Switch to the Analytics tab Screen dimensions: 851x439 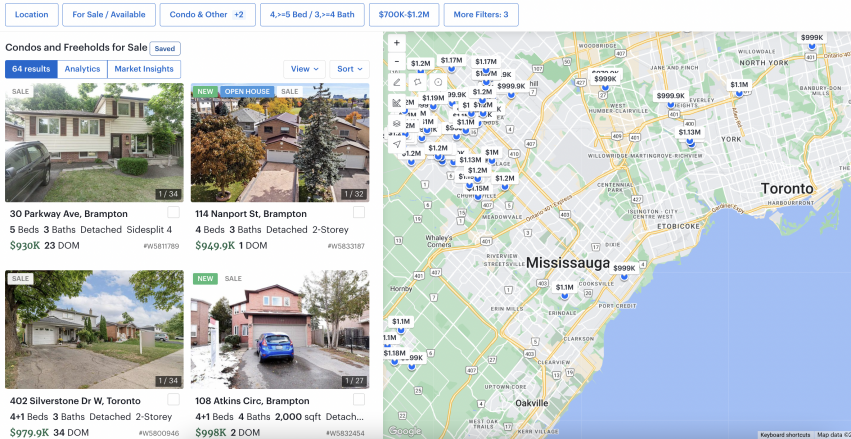pos(82,69)
